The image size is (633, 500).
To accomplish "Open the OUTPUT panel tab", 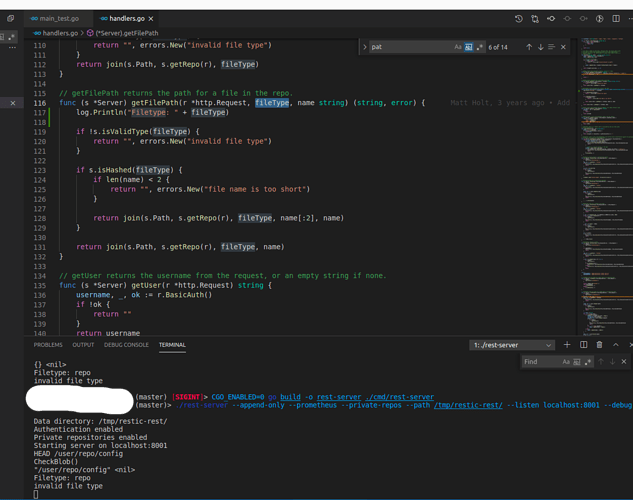I will click(83, 345).
